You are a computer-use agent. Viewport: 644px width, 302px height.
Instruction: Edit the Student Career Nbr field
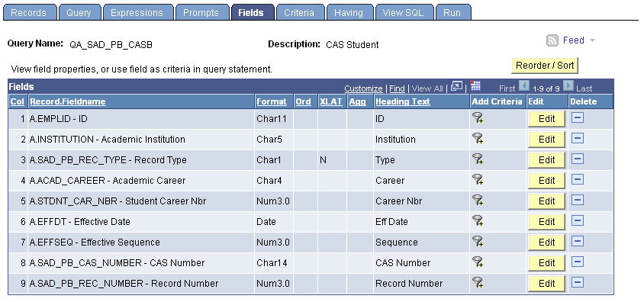546,201
